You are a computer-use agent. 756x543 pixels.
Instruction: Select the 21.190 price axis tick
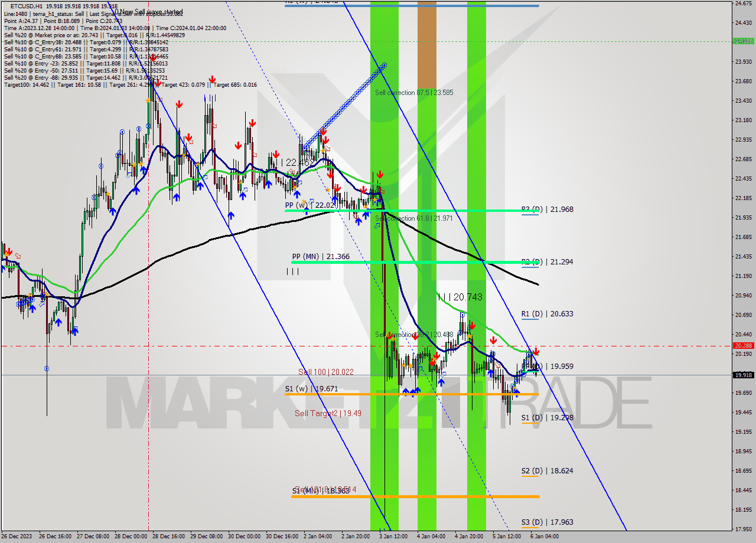click(x=743, y=276)
